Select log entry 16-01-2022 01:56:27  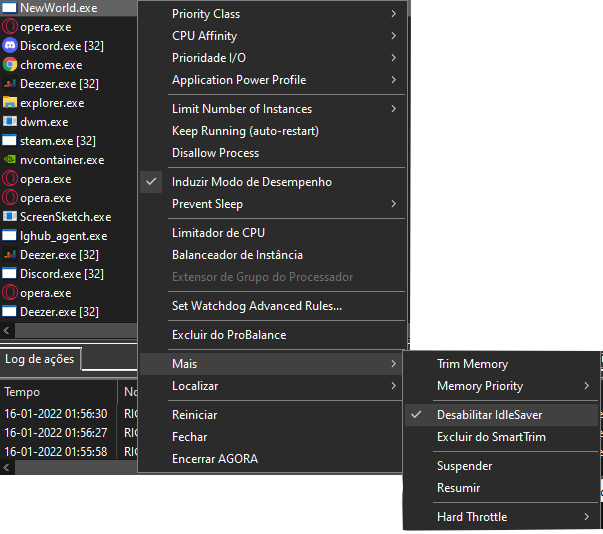click(68, 433)
